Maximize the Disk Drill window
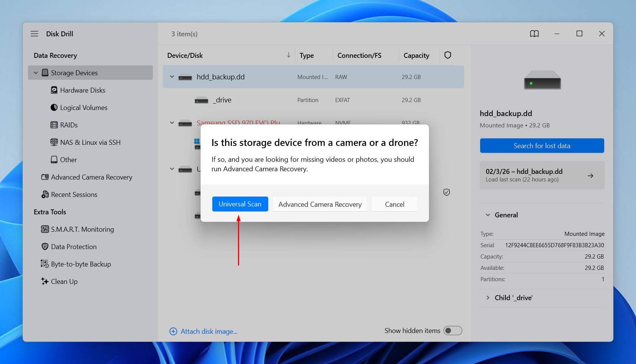The width and height of the screenshot is (636, 364). 579,34
